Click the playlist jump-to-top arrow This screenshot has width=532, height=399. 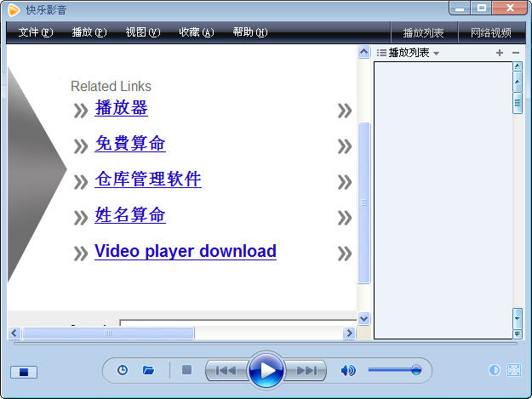(517, 66)
